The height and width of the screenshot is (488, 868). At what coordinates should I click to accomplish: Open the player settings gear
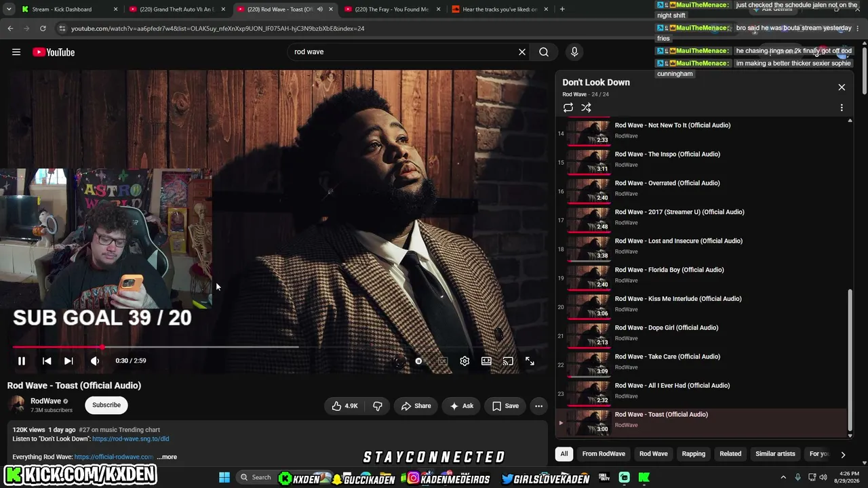465,361
